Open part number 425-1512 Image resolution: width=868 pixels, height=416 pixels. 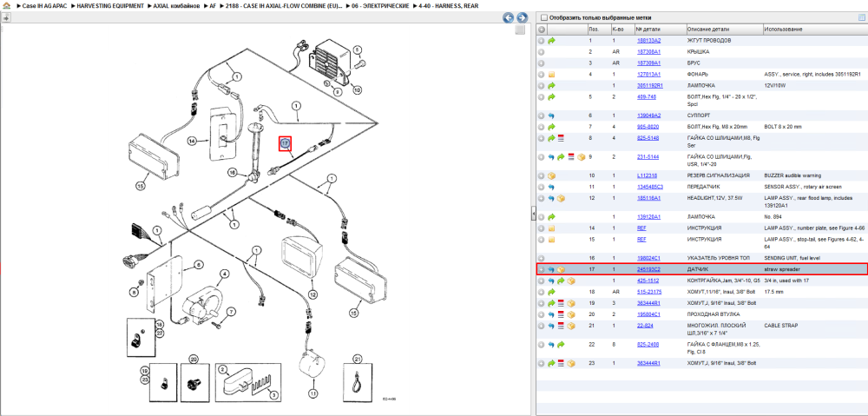tap(647, 281)
